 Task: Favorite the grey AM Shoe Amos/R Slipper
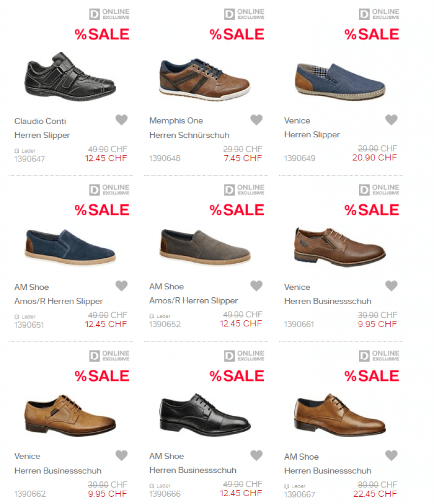coord(256,285)
